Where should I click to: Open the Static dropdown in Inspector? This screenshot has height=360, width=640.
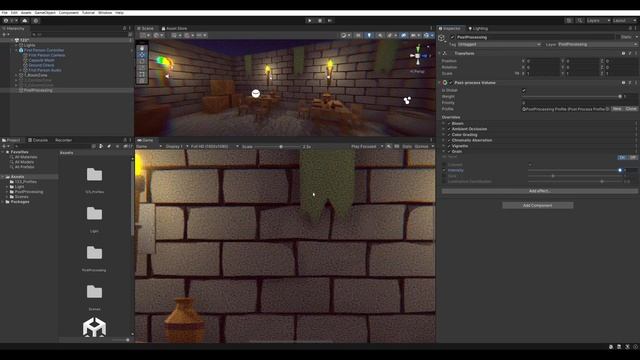636,37
